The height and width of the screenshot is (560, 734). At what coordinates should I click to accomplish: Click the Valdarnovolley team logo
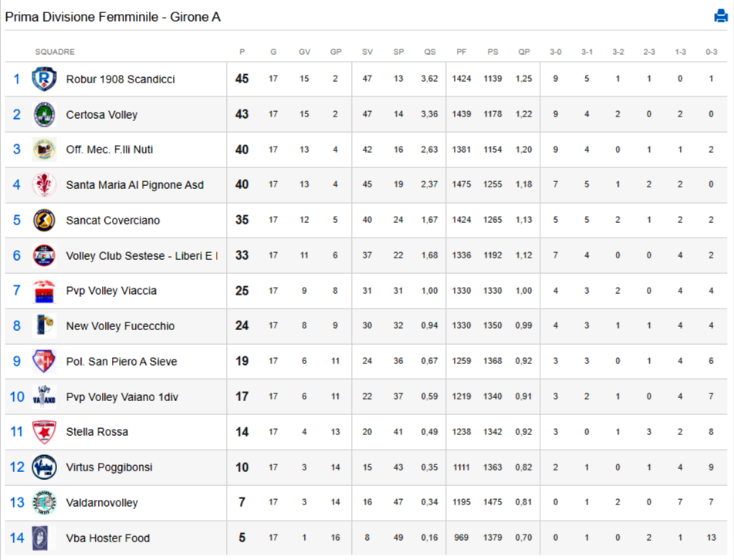coord(44,502)
